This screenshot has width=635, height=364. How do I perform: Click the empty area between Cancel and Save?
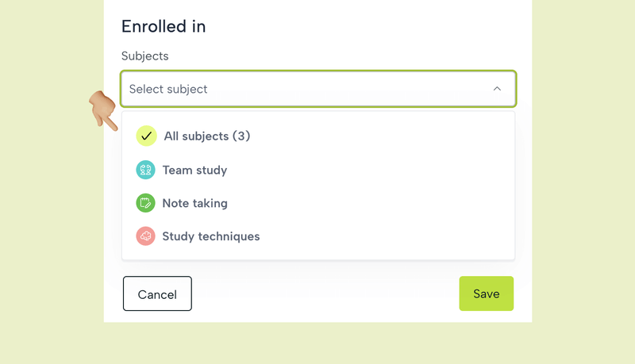click(325, 293)
